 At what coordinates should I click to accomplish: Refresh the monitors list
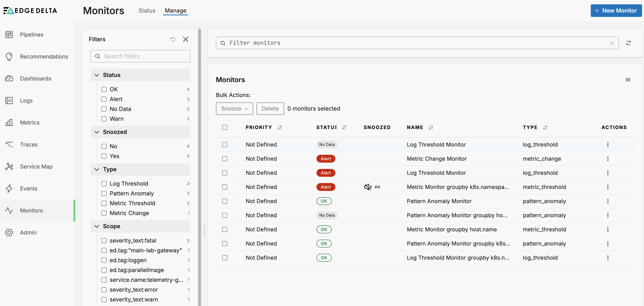coord(628,43)
